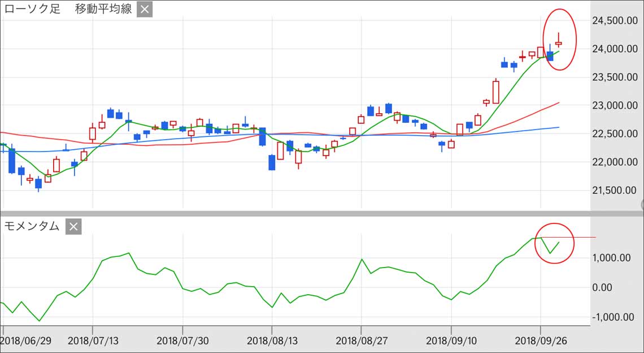Pick the 2018/08/13 date label
This screenshot has height=353, width=644.
(x=272, y=341)
